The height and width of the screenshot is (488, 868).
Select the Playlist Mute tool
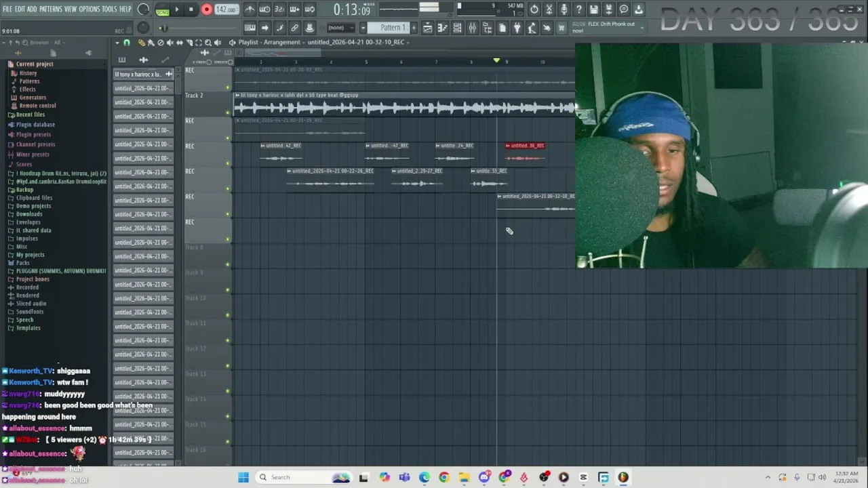[170, 43]
